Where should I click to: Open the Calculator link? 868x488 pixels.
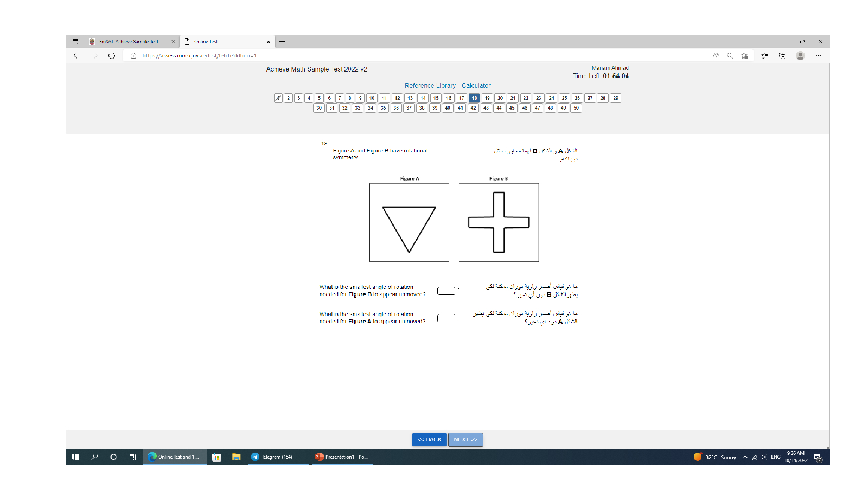476,86
